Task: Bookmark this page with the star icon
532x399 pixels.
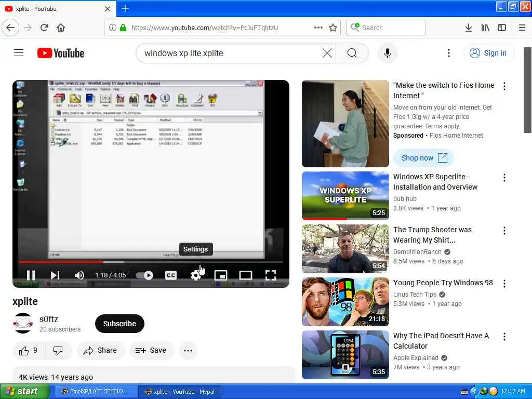Action: click(x=333, y=28)
